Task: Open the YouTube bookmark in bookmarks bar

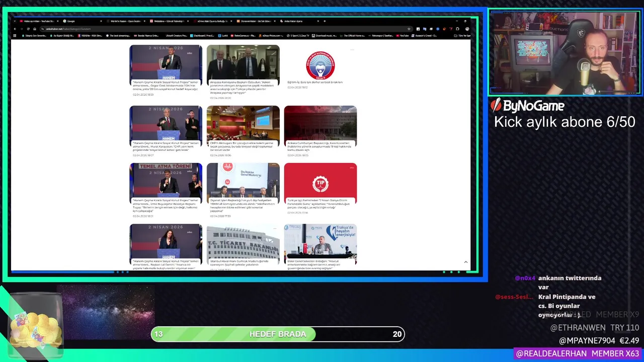Action: point(403,36)
